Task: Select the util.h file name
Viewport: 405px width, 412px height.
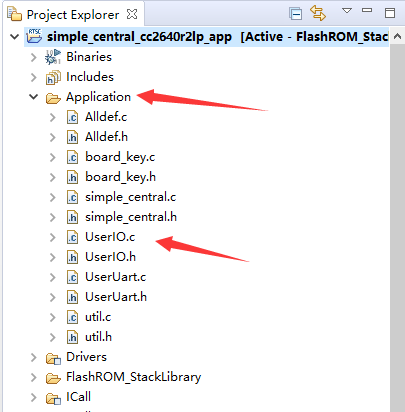Action: tap(98, 337)
